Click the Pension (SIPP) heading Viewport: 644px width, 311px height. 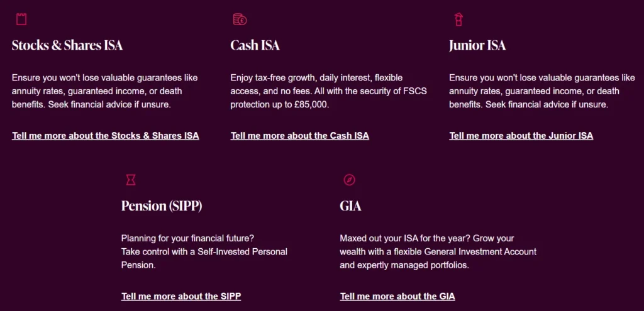tap(162, 206)
